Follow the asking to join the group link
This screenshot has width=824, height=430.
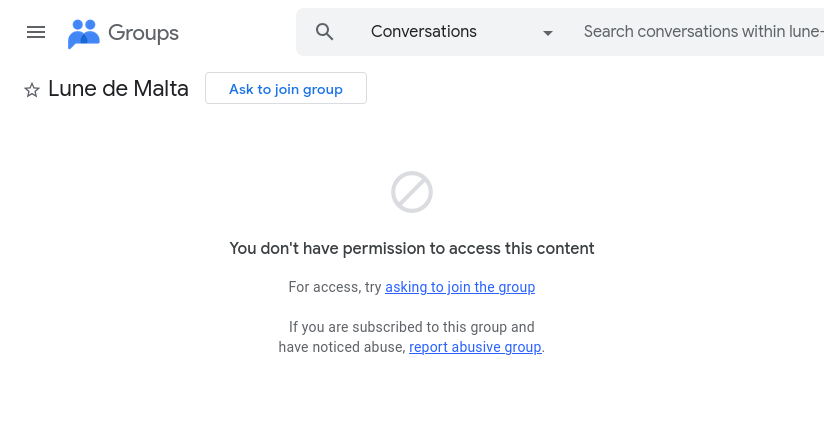(x=460, y=287)
